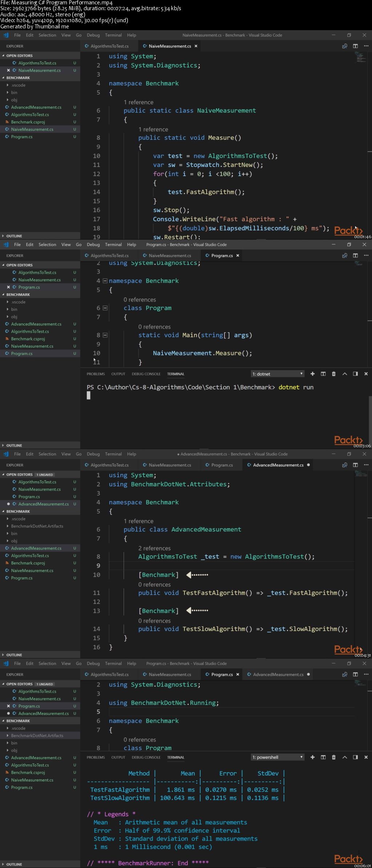Image resolution: width=372 pixels, height=868 pixels.
Task: Close the panel containing the dotnet terminal
Action: pyautogui.click(x=366, y=374)
